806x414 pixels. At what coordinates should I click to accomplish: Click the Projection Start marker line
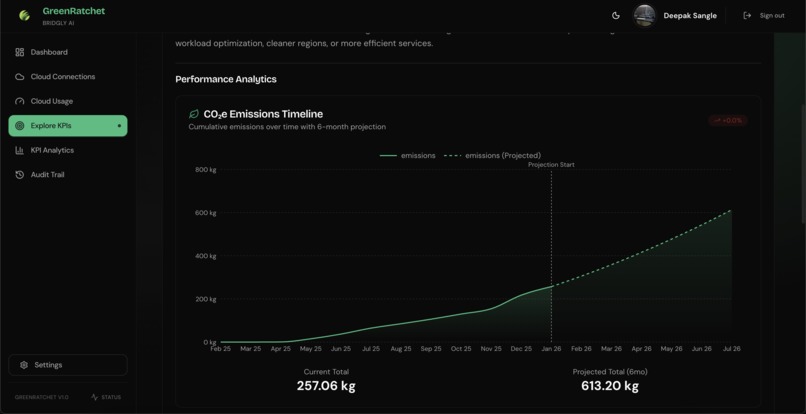552,256
